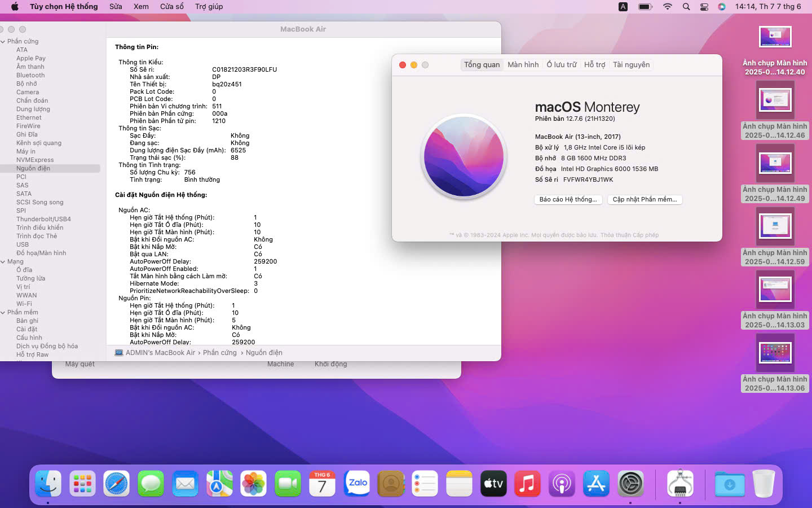Open the Xem menu
This screenshot has width=812, height=508.
[x=141, y=7]
